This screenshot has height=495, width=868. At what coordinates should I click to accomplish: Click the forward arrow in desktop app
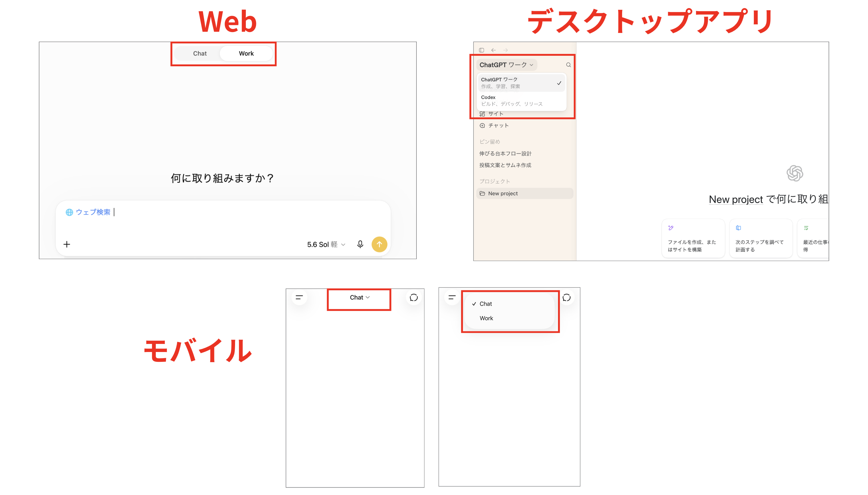coord(506,50)
